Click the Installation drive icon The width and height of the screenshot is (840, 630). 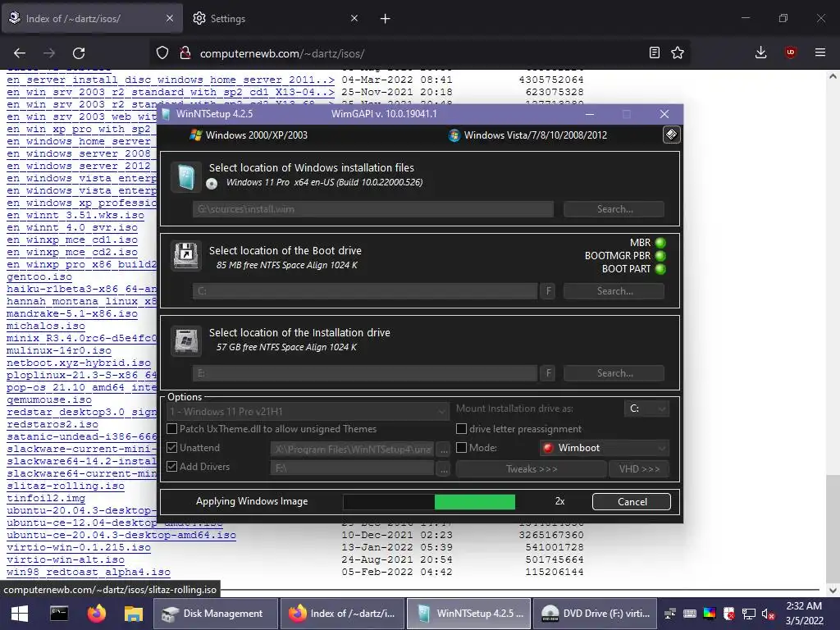[186, 340]
